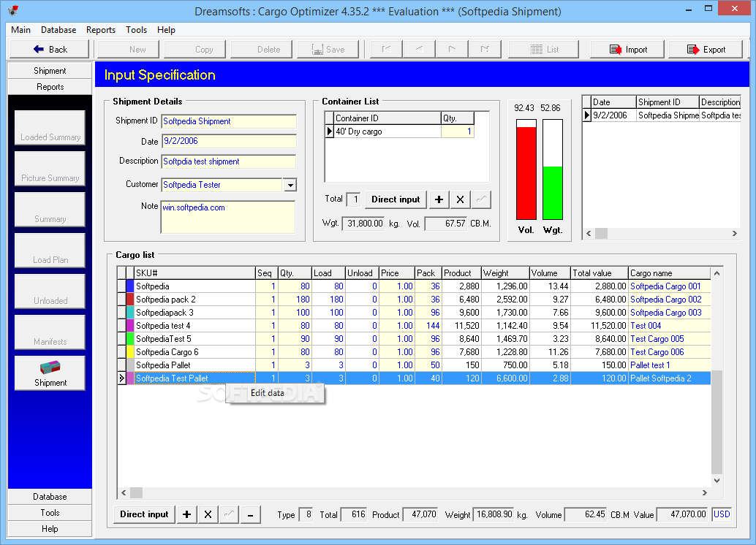
Task: Click the yellow swatch for Softpedia Cargo 6
Action: (130, 352)
